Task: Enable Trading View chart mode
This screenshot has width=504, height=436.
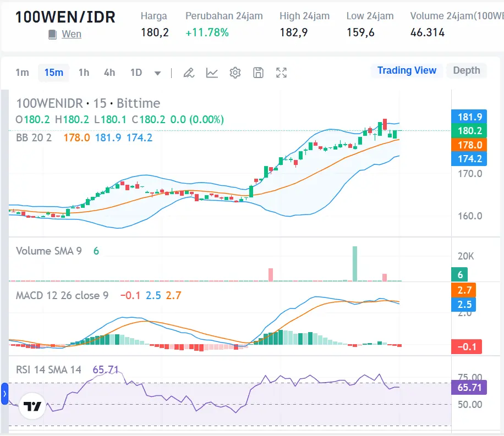Action: point(407,70)
